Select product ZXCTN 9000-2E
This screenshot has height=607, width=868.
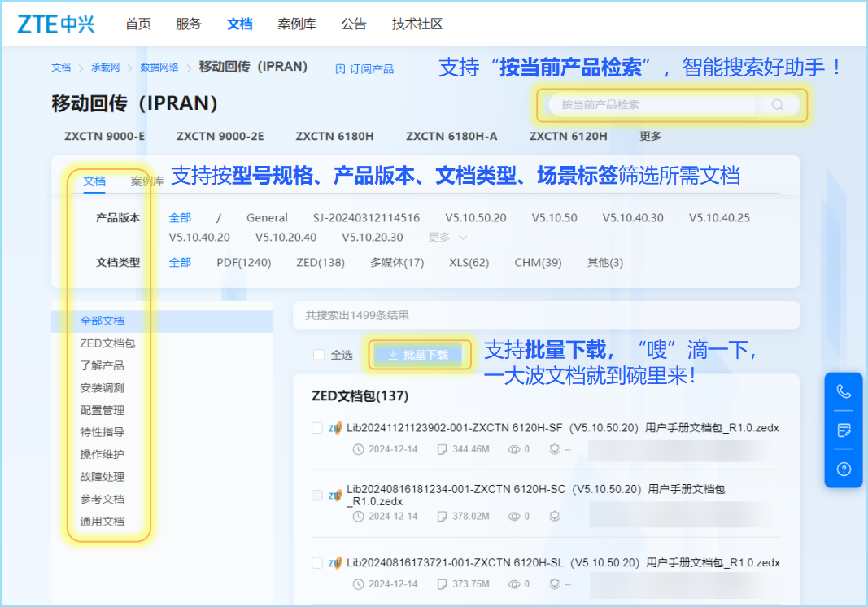[220, 136]
